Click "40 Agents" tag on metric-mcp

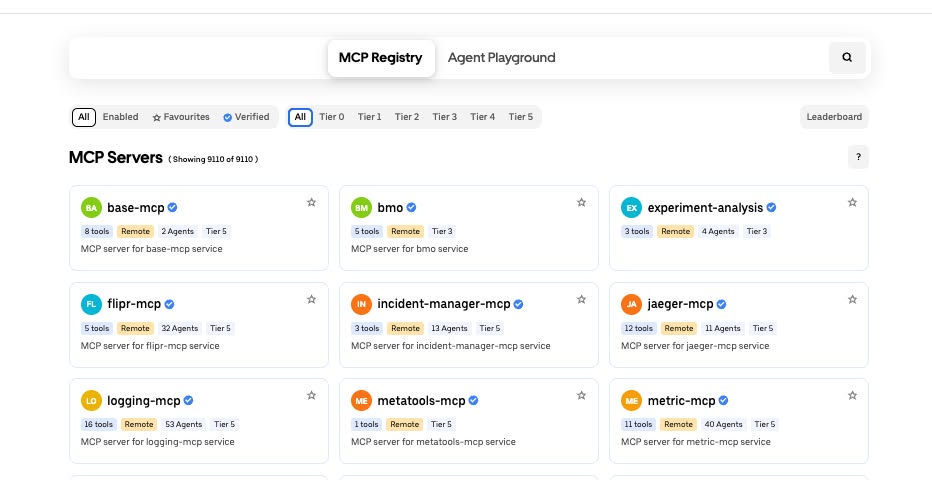[723, 425]
